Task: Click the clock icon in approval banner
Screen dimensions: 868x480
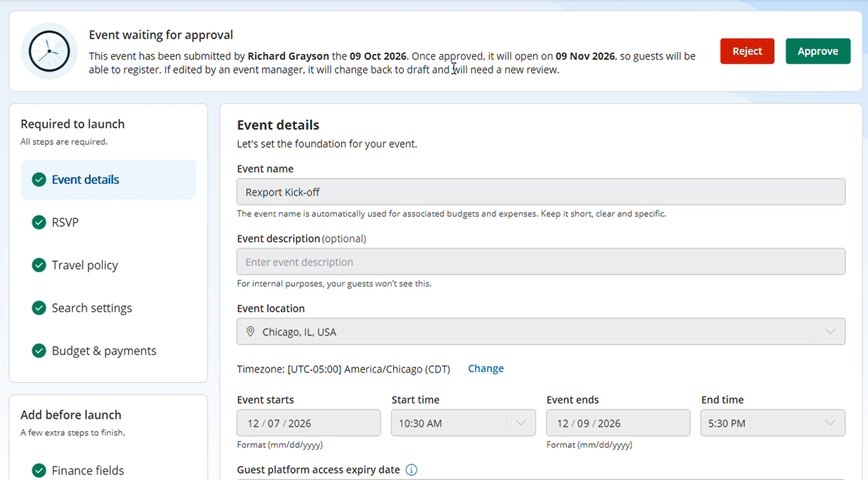Action: [49, 51]
